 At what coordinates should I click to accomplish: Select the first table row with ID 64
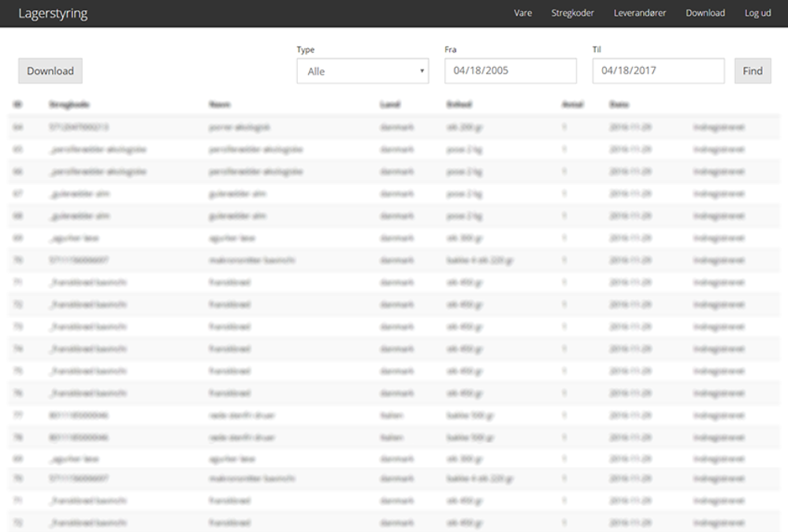tap(394, 127)
